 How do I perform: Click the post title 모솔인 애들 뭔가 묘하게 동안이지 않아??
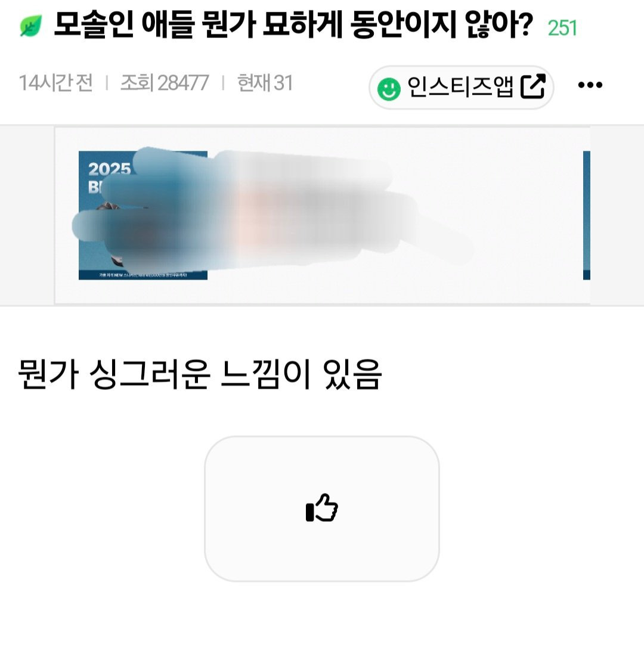pos(293,25)
